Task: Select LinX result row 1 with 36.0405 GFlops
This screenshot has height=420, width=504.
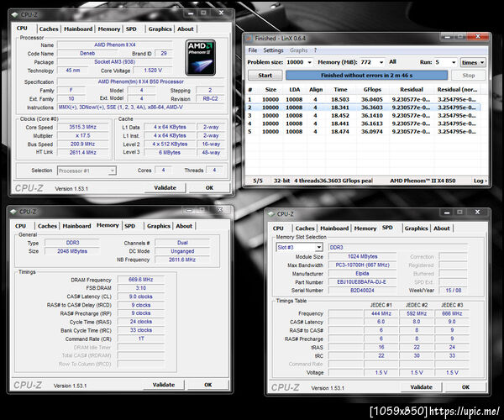Action: click(x=363, y=100)
